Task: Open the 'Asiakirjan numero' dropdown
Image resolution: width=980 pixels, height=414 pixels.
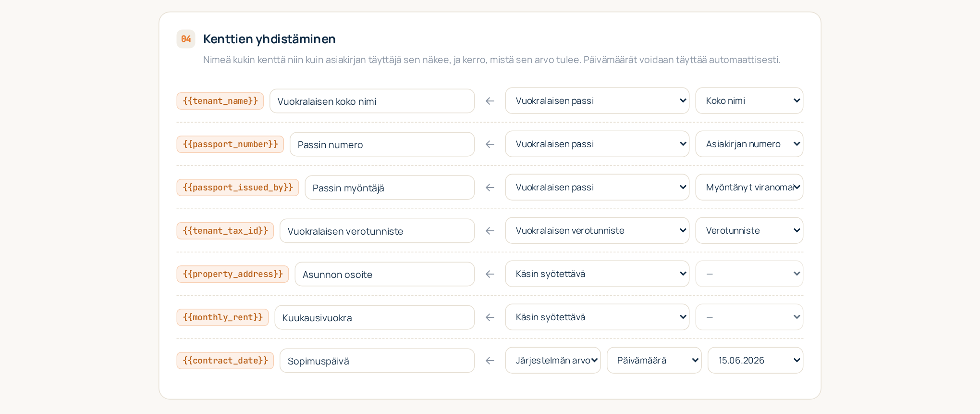Action: [749, 144]
